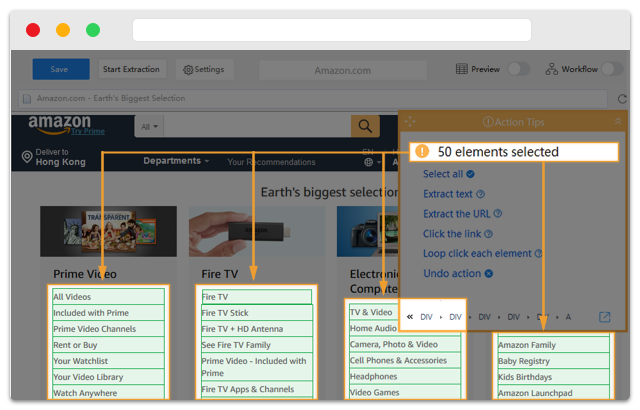Click the Prime Video thumbnail image

(108, 231)
